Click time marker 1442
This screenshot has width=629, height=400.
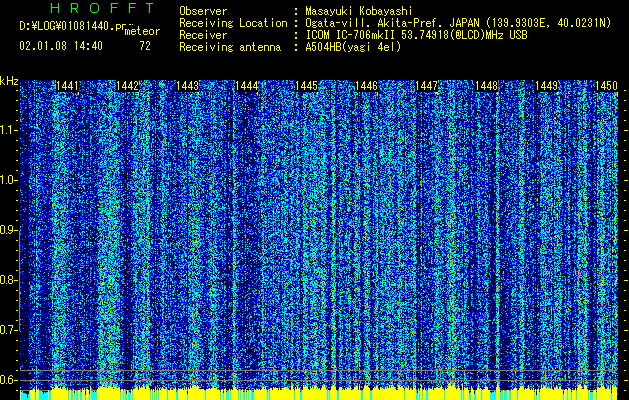coord(127,86)
